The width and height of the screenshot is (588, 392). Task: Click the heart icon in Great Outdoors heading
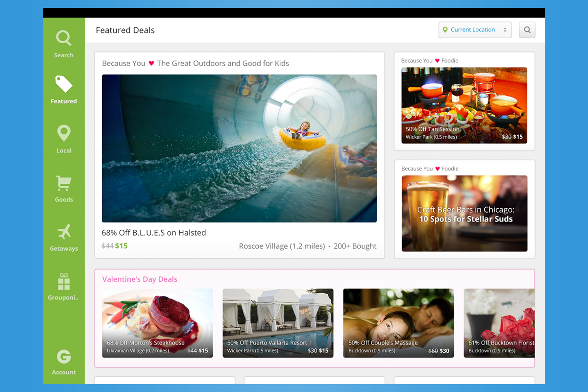tap(151, 63)
